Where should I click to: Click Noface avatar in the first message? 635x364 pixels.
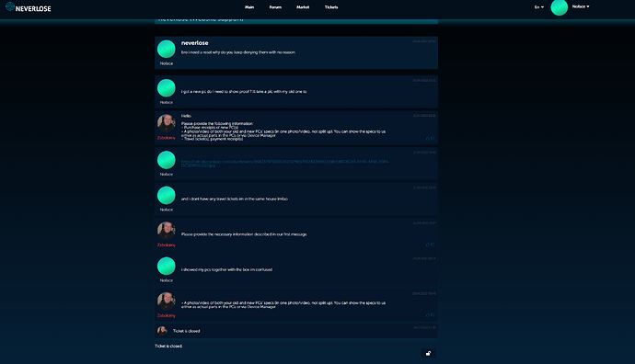166,49
